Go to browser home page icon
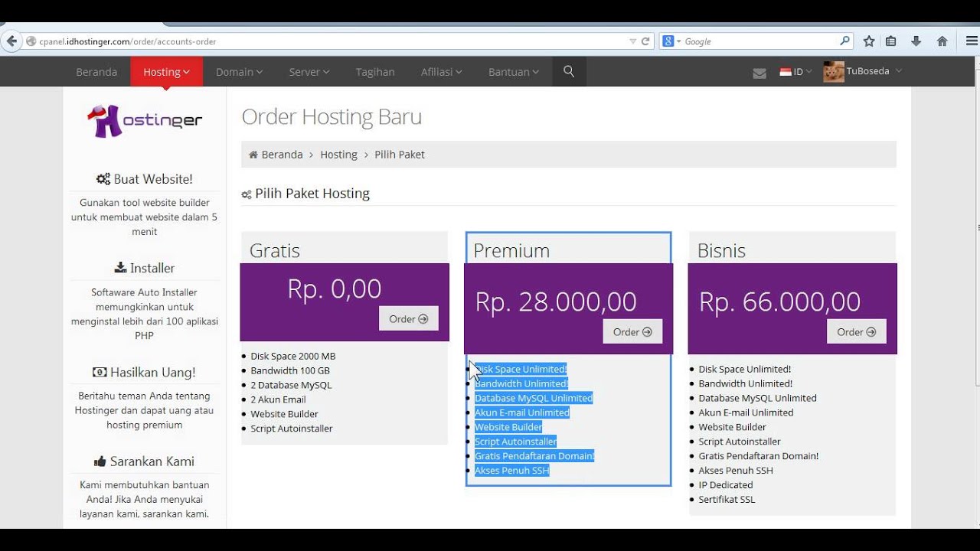Viewport: 980px width, 551px height. click(942, 41)
